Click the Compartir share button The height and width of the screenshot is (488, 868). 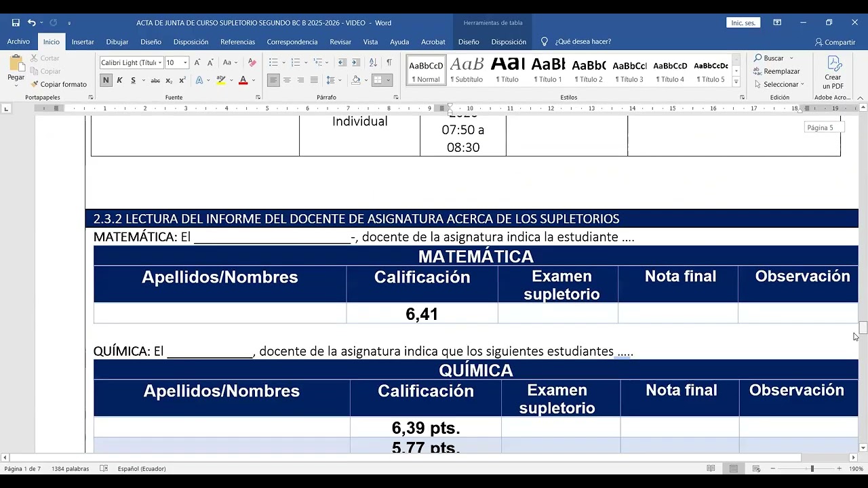click(x=835, y=42)
